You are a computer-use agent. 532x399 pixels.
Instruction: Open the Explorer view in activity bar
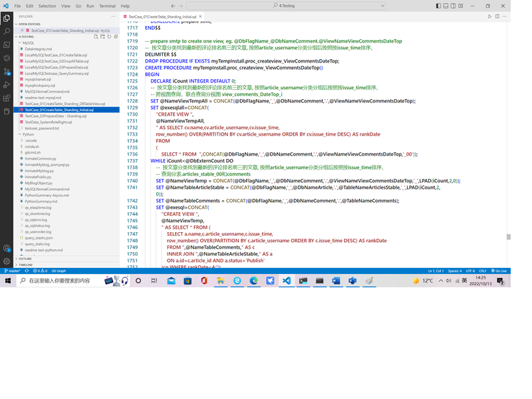coord(7,18)
